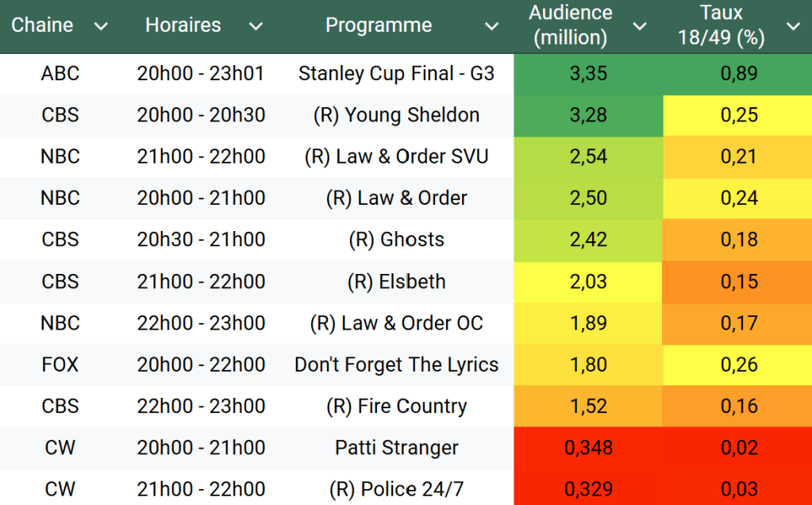
Task: Select the (R) Fire Country cell
Action: coord(396,406)
